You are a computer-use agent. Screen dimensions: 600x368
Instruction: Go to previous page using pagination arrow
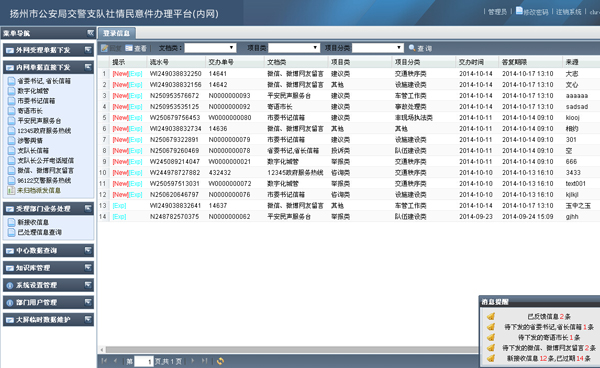pyautogui.click(x=116, y=361)
